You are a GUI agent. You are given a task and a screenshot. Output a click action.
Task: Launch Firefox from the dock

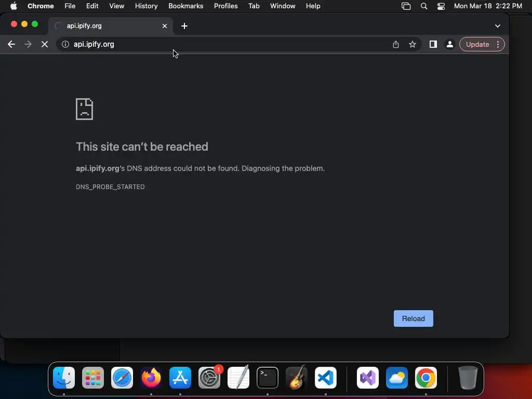click(151, 378)
